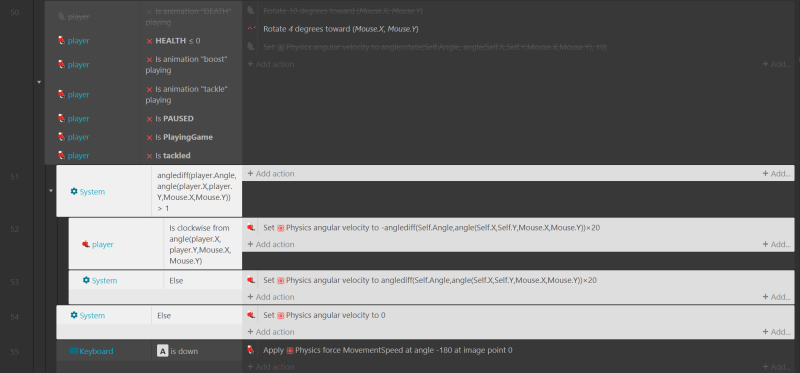Open the 'Add...' menu at right of event 51
Image resolution: width=800 pixels, height=373 pixels.
[777, 173]
